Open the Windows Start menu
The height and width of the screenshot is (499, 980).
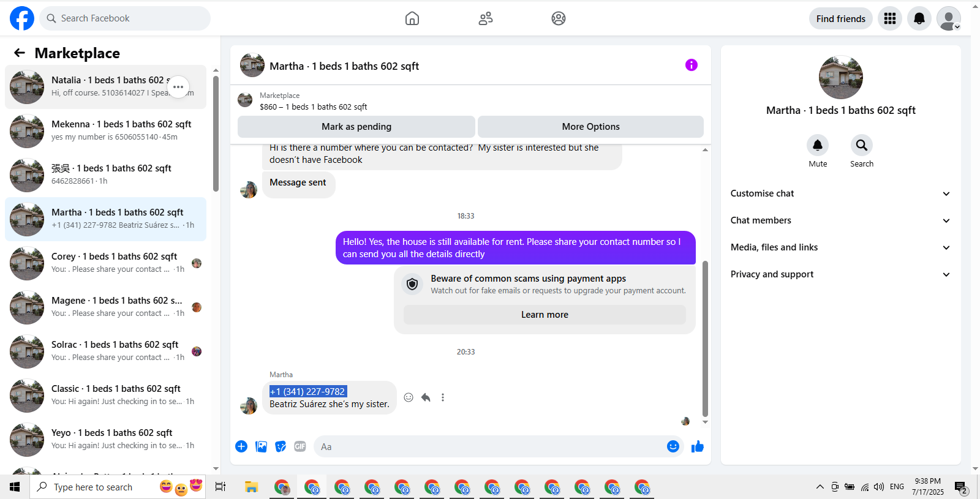click(x=15, y=487)
